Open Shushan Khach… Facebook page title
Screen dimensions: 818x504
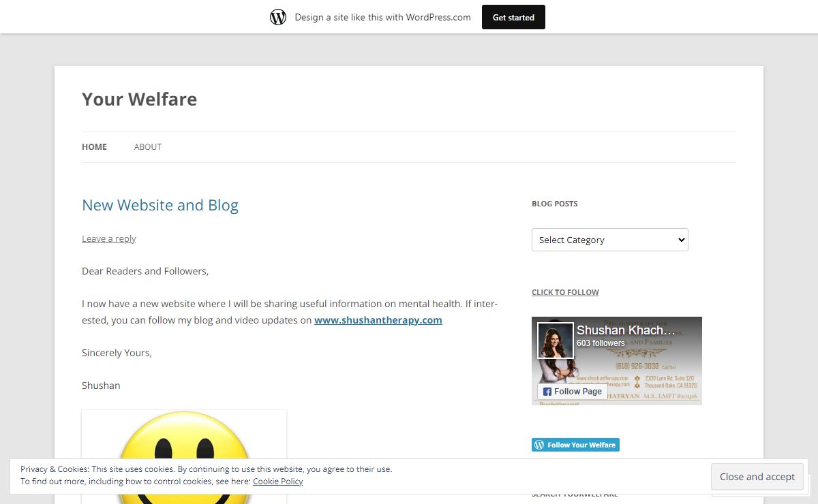[626, 330]
